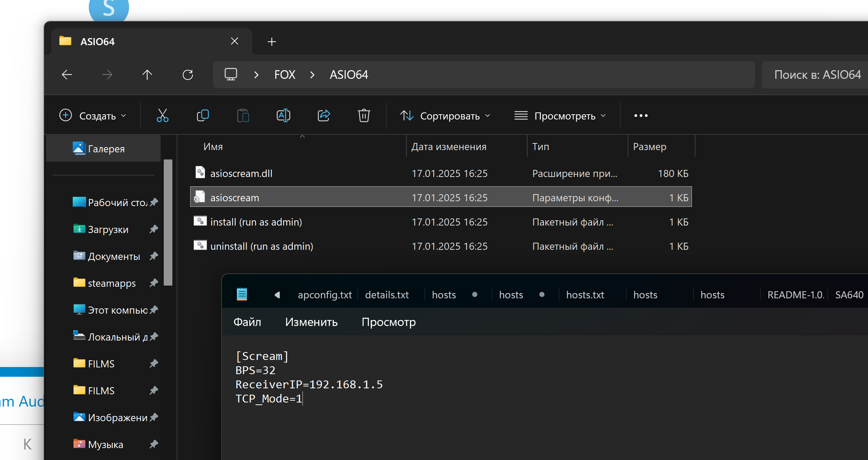Sort by Дата изменения column header
Screen dimensions: 868x460
point(449,147)
